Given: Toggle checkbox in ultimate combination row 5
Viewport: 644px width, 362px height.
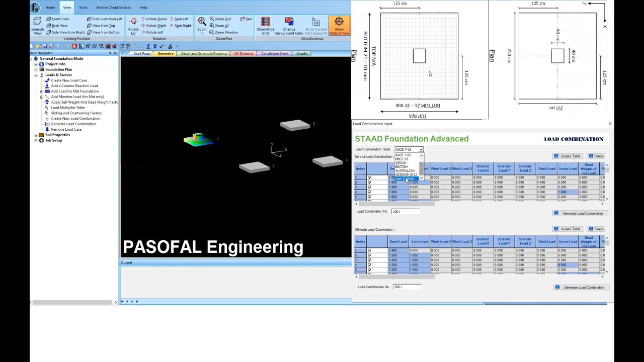Looking at the screenshot, I should (369, 270).
